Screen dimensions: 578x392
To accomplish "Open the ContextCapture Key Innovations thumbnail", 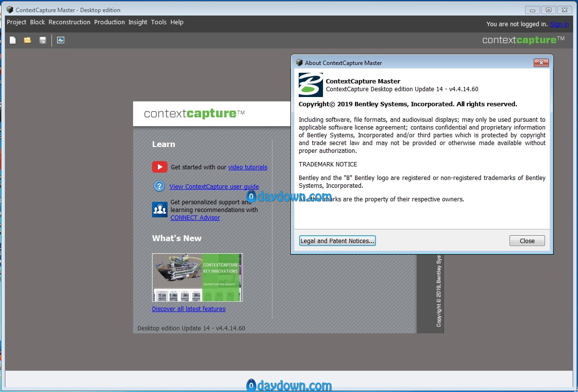I will tap(197, 278).
